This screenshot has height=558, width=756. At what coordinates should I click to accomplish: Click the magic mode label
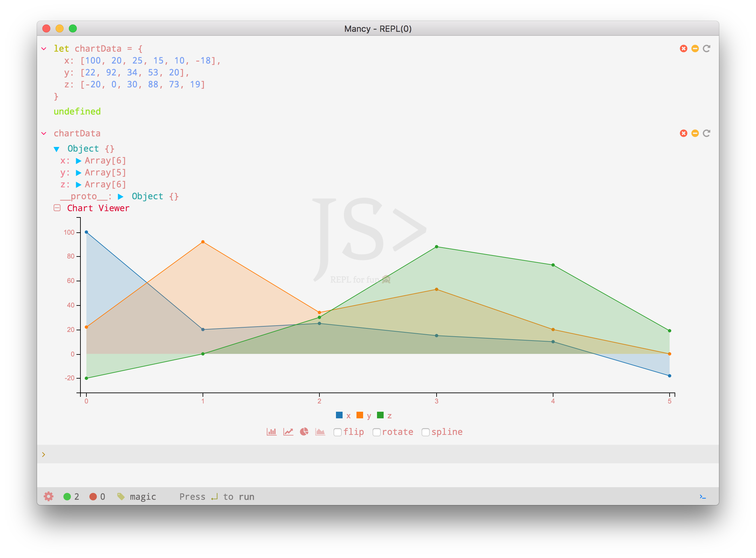[143, 496]
